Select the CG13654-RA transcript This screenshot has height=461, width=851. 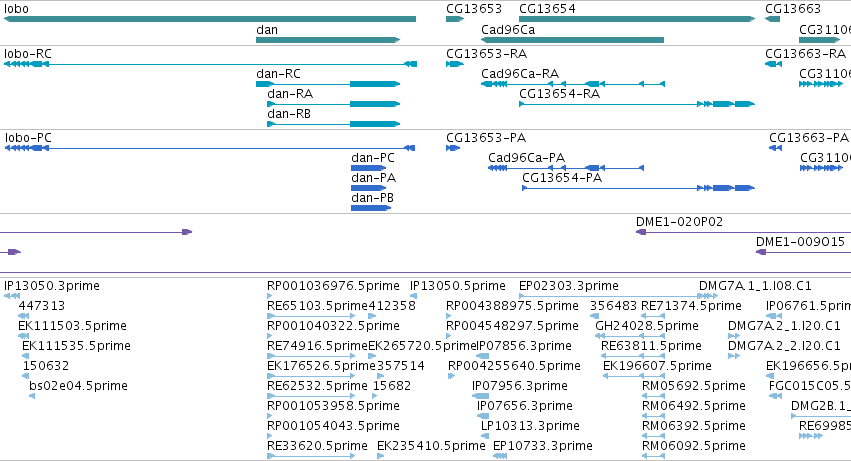(x=637, y=104)
